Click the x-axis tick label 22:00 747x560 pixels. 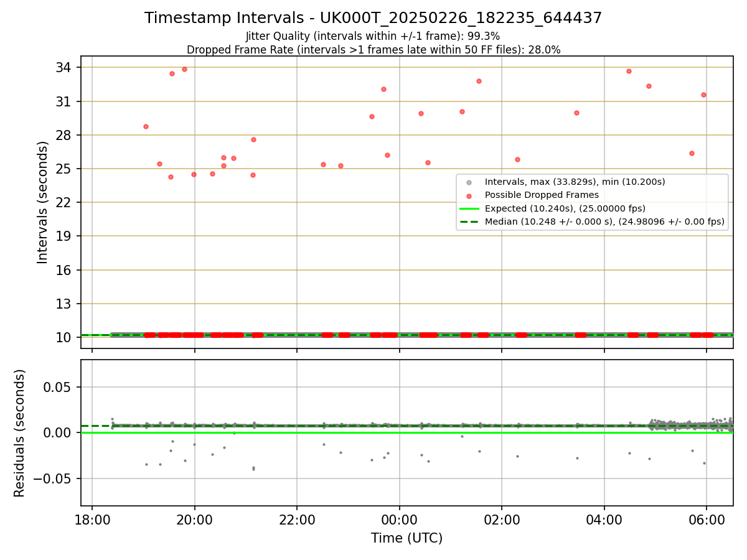[297, 520]
